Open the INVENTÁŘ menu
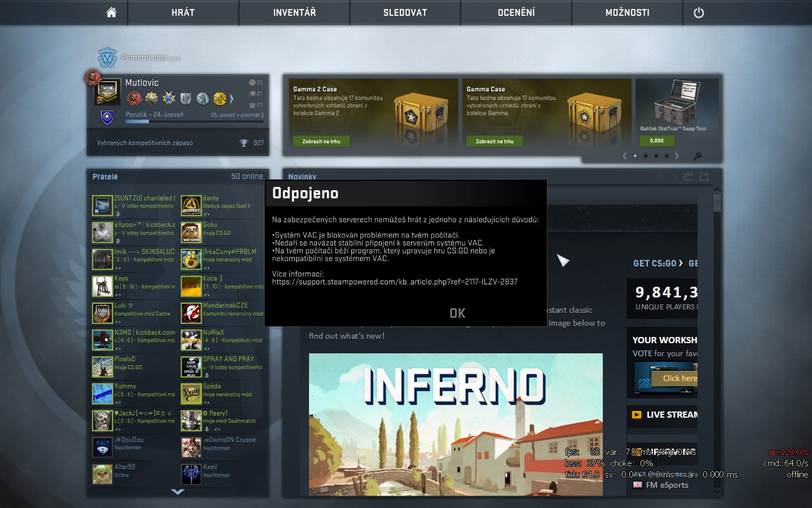The width and height of the screenshot is (812, 508). coord(294,12)
